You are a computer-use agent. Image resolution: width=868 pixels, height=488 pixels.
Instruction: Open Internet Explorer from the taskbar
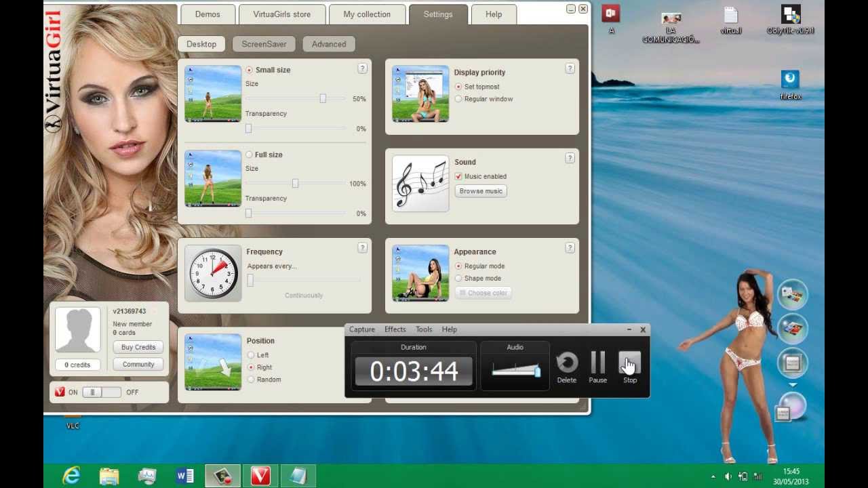point(71,476)
